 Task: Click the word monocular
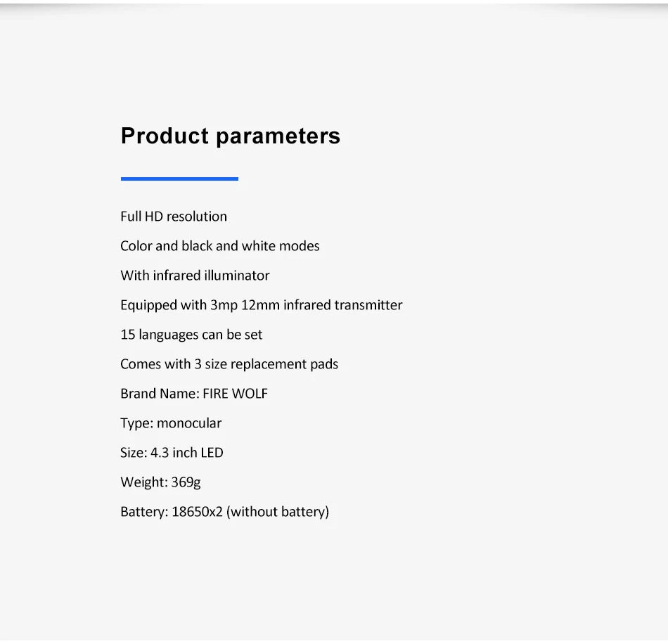(x=189, y=423)
